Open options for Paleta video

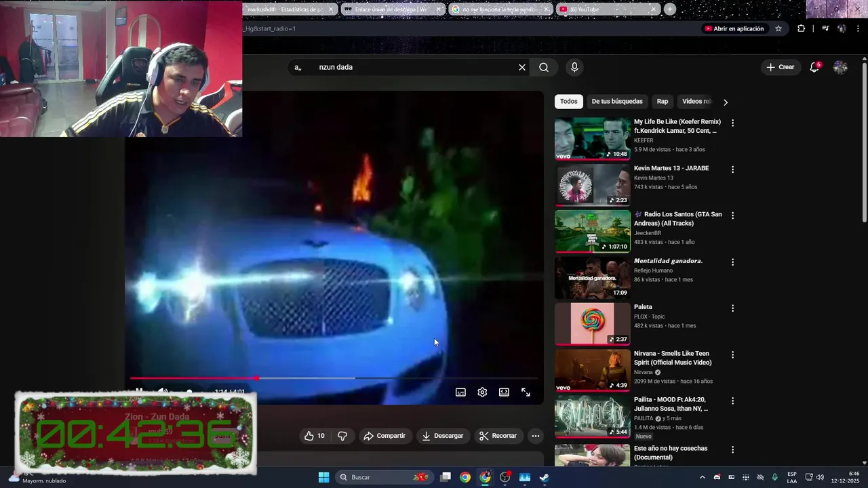point(732,308)
